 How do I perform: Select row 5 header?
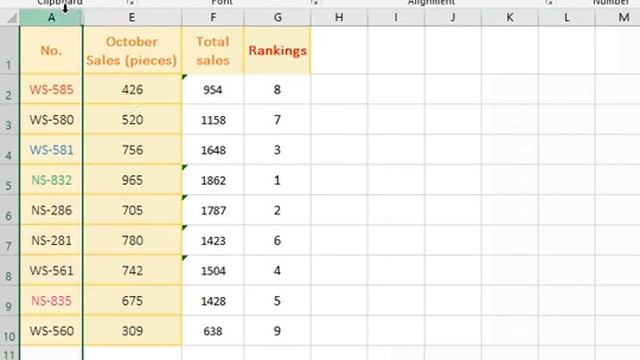point(9,180)
